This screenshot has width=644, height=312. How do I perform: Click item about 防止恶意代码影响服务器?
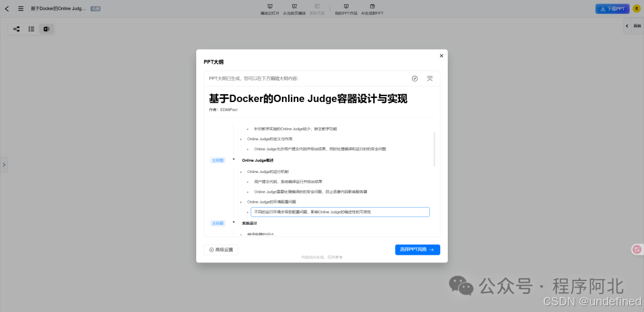(311, 191)
